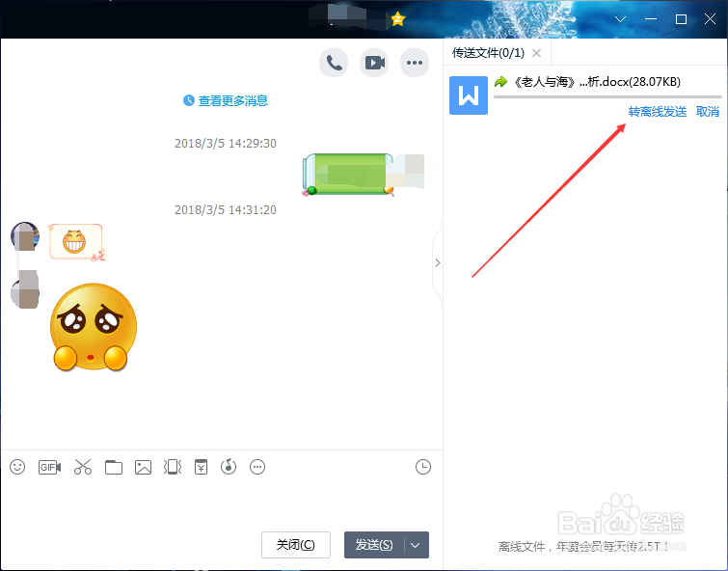728x571 pixels.
Task: Click the 离线文件 member promotion text
Action: point(582,546)
